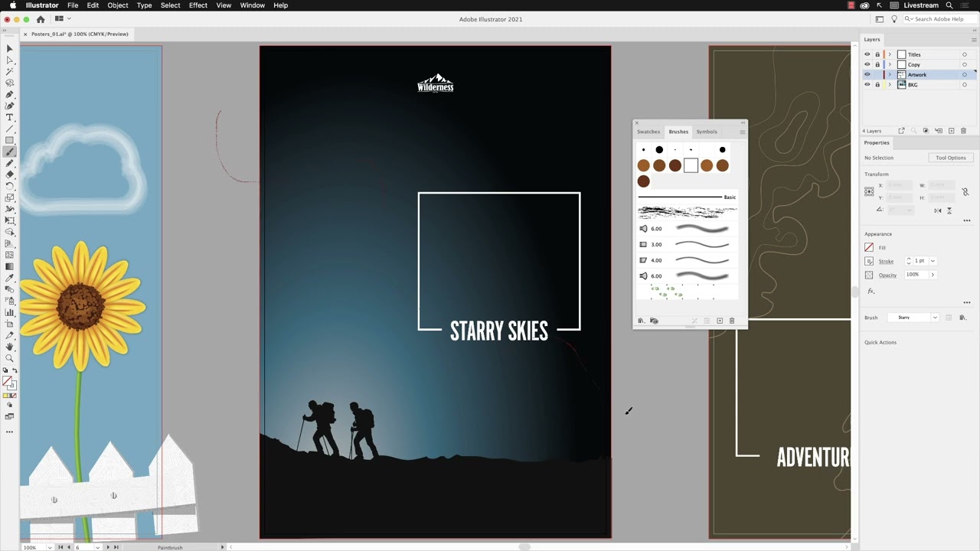Select the Rectangle tool
The width and height of the screenshot is (980, 551).
pyautogui.click(x=9, y=140)
